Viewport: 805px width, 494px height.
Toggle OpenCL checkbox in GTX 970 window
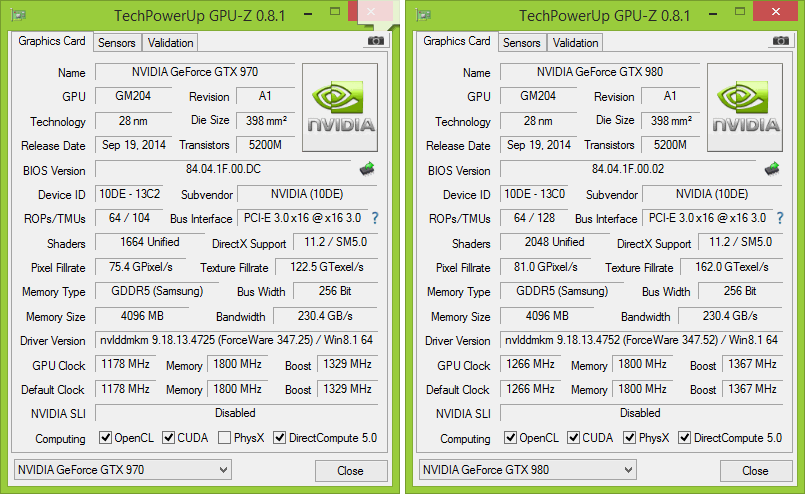pyautogui.click(x=105, y=438)
